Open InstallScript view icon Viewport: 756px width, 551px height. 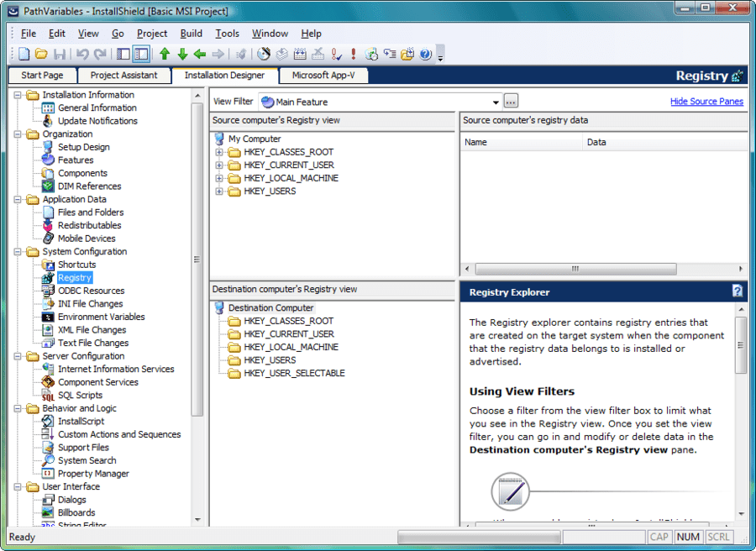click(48, 422)
